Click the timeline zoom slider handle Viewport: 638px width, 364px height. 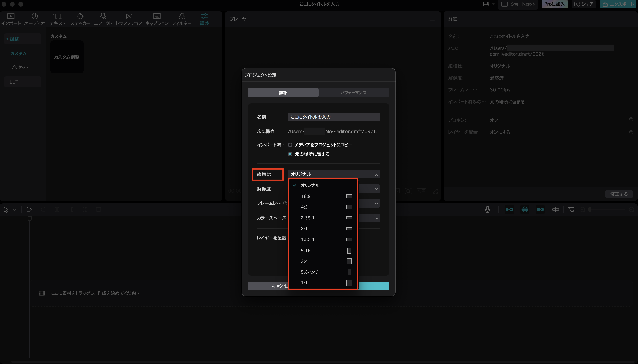tap(590, 209)
